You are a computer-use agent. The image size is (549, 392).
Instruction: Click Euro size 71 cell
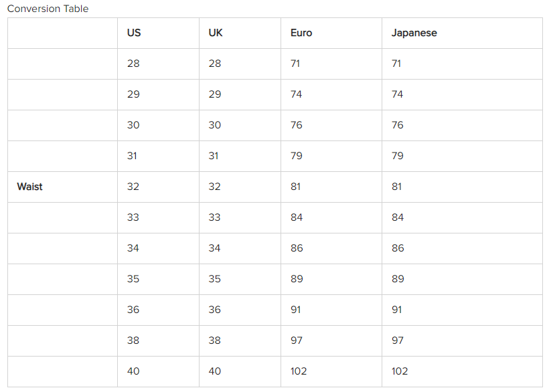295,64
